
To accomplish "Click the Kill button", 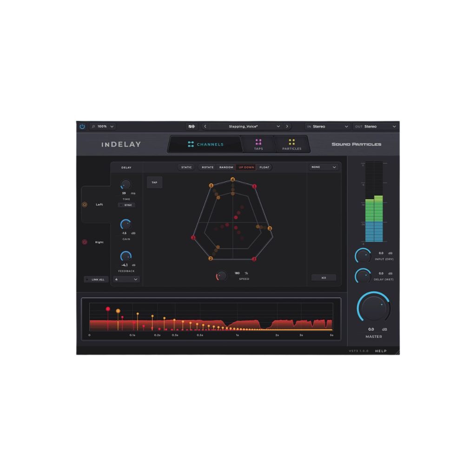I will [x=324, y=278].
